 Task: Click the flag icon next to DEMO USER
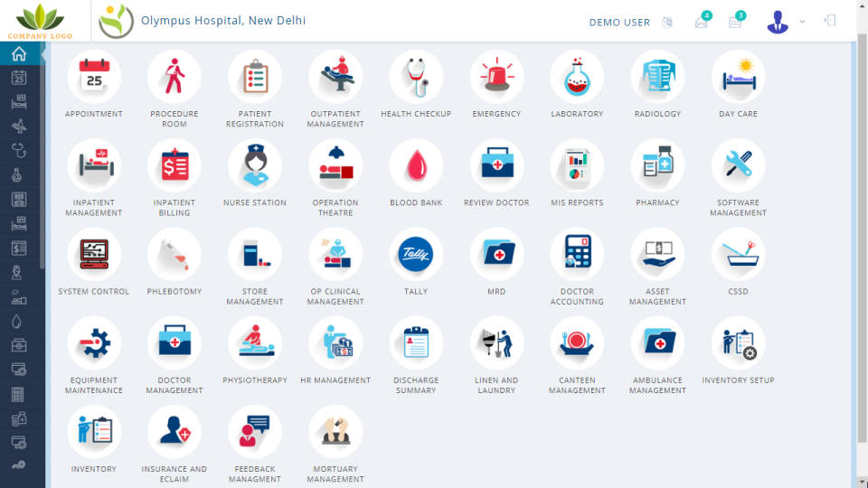(x=667, y=22)
